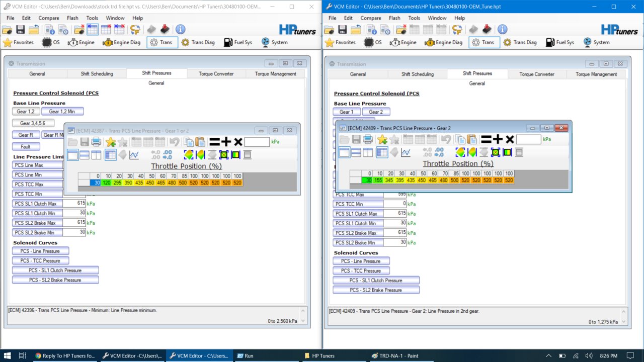Open Fuel Sys section in left VCM Editor
Image resolution: width=644 pixels, height=362 pixels.
238,42
